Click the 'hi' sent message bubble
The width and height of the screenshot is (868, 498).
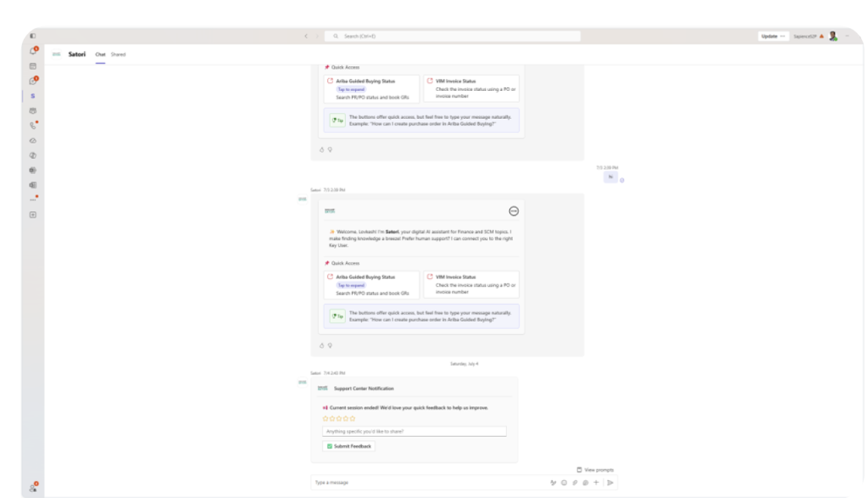[x=610, y=176]
